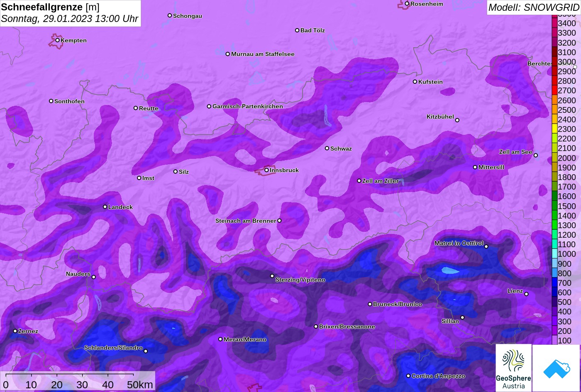Click the Lienz marker dot
581x392 pixels.
pos(526,294)
